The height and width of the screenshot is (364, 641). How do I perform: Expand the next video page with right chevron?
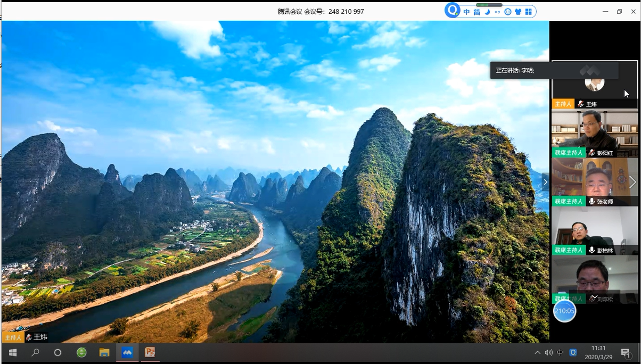click(x=632, y=182)
